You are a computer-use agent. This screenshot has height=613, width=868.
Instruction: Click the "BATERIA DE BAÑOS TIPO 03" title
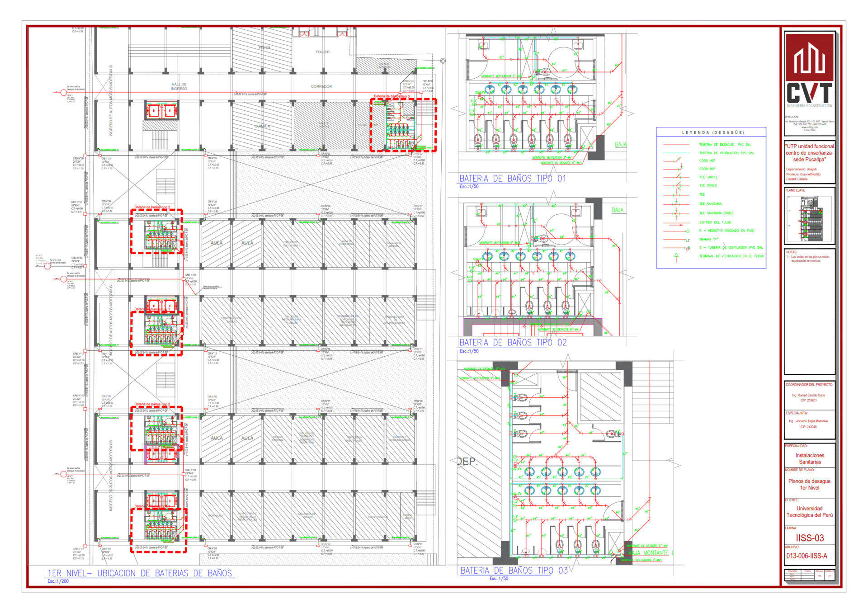click(514, 571)
